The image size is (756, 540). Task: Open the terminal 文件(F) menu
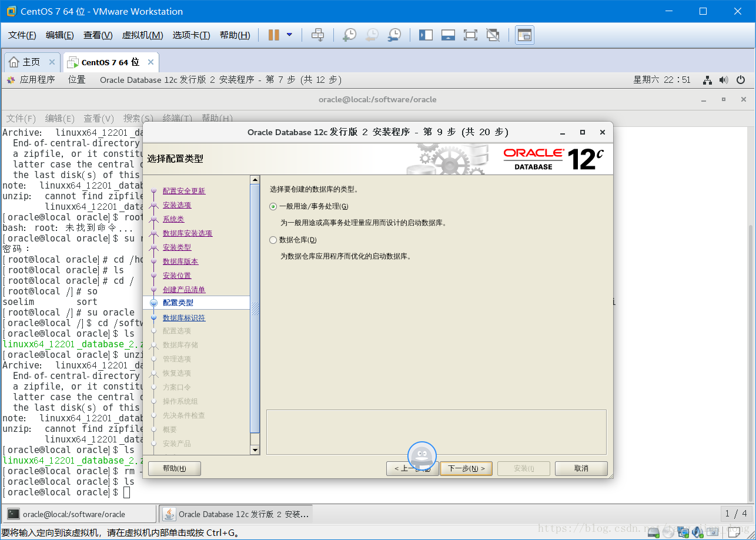pos(21,118)
